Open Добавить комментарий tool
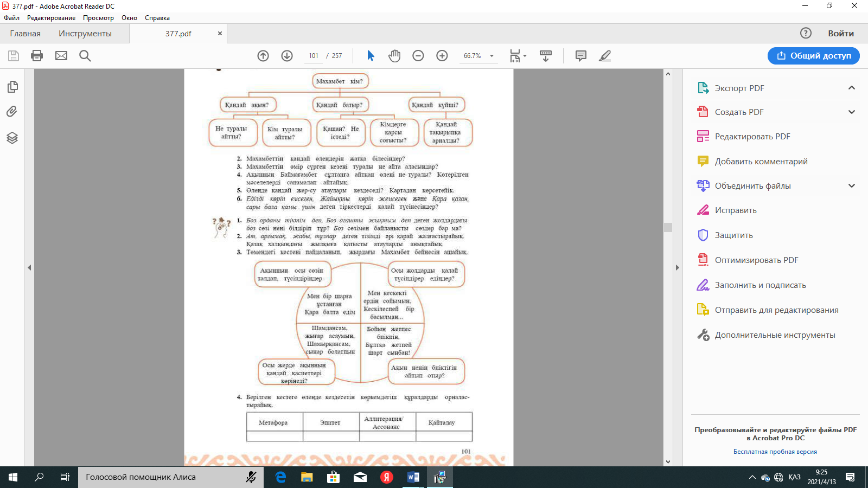The image size is (868, 488). pos(761,162)
